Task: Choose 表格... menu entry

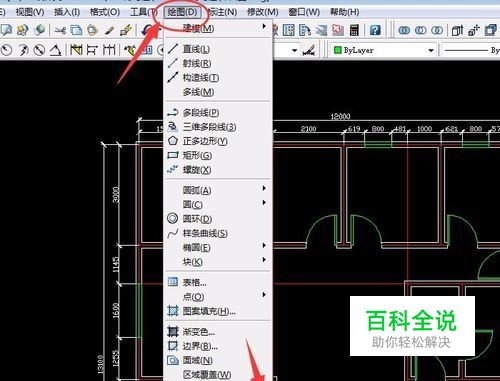Action: (218, 283)
